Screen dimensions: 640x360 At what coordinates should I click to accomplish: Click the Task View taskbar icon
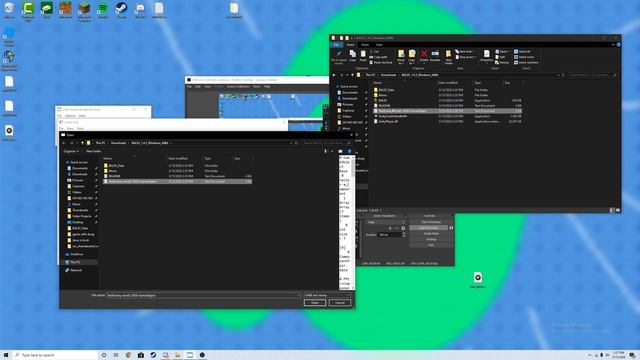(x=116, y=355)
